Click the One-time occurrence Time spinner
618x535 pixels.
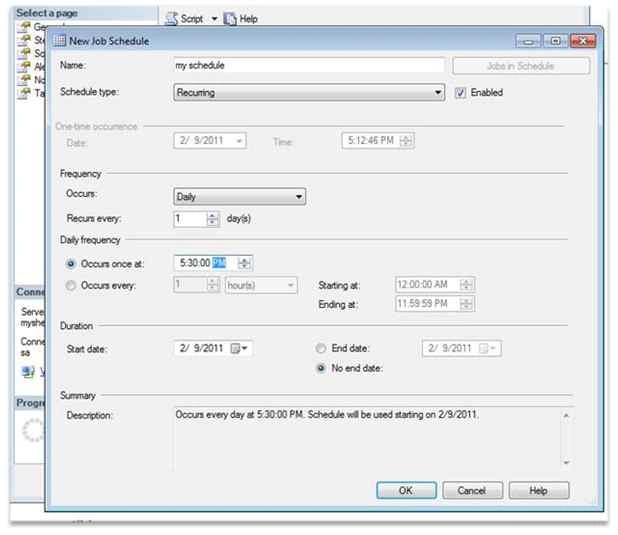(x=406, y=141)
